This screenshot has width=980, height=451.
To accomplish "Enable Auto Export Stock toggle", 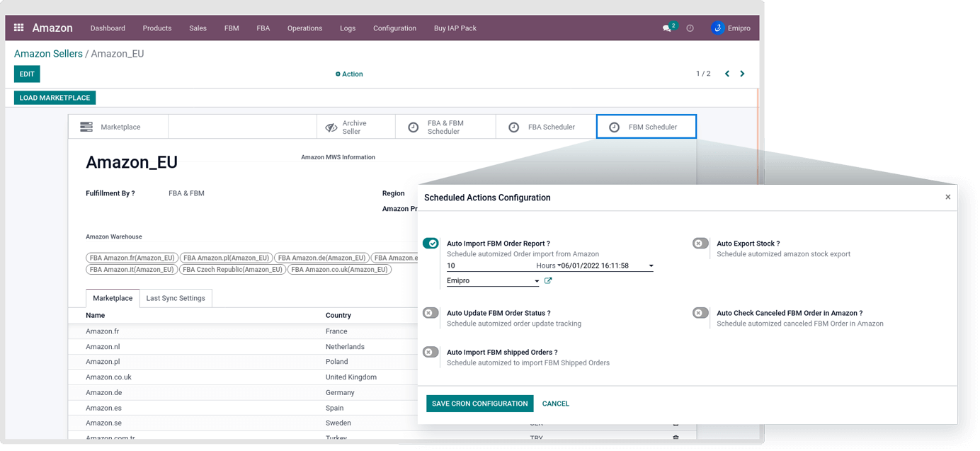I will coord(700,244).
